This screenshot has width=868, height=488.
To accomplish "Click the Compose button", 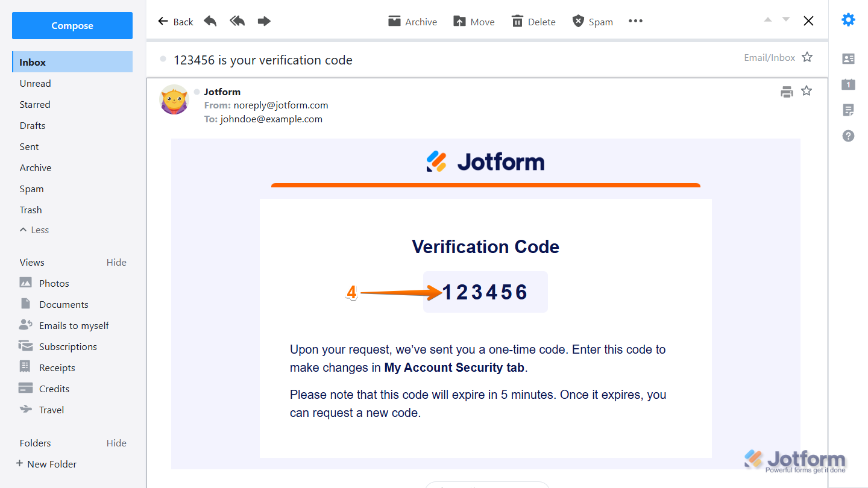I will [72, 25].
